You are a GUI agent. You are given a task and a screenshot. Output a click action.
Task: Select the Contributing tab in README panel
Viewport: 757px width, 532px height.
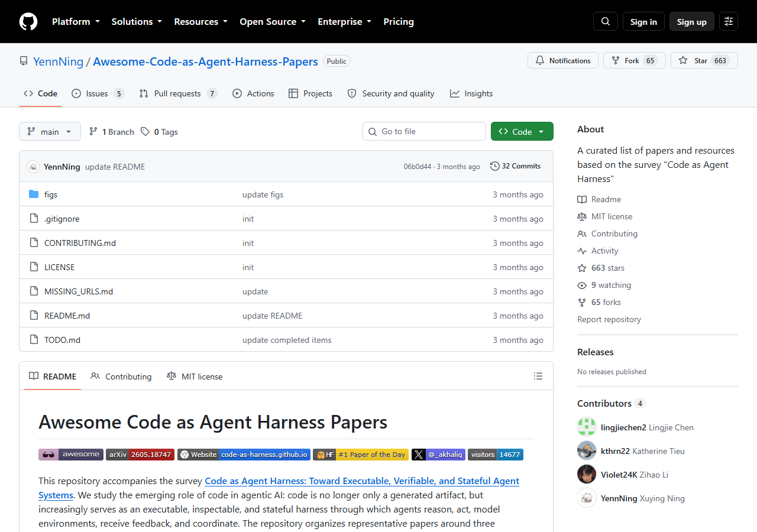121,376
